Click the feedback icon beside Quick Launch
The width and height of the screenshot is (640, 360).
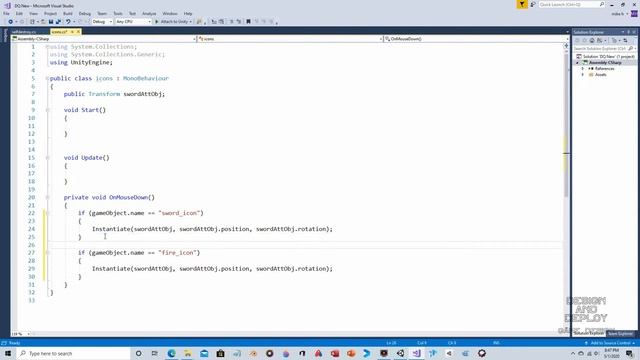click(x=533, y=4)
